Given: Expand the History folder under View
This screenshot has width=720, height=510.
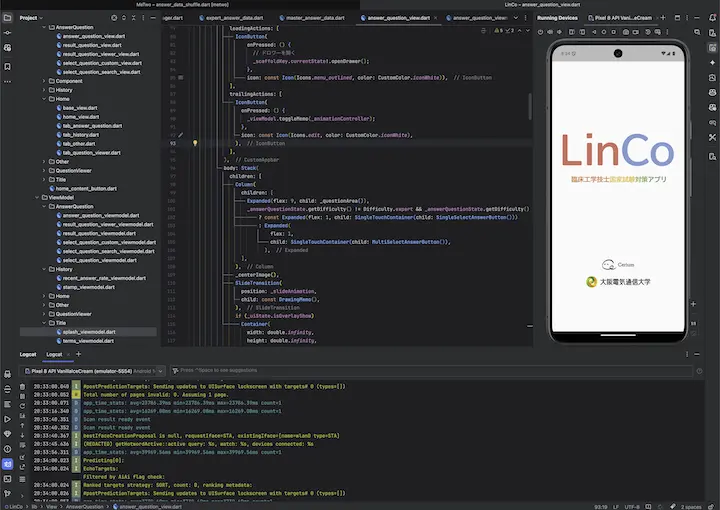Looking at the screenshot, I should tap(44, 90).
